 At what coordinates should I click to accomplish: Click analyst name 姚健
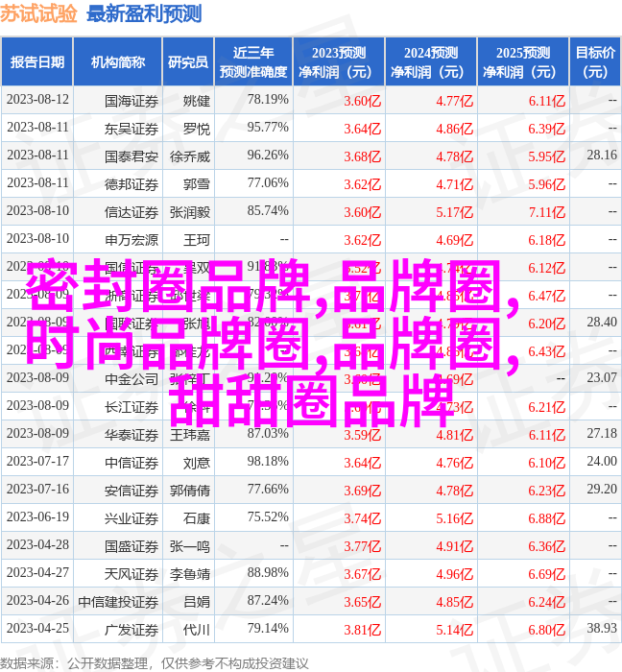[197, 101]
